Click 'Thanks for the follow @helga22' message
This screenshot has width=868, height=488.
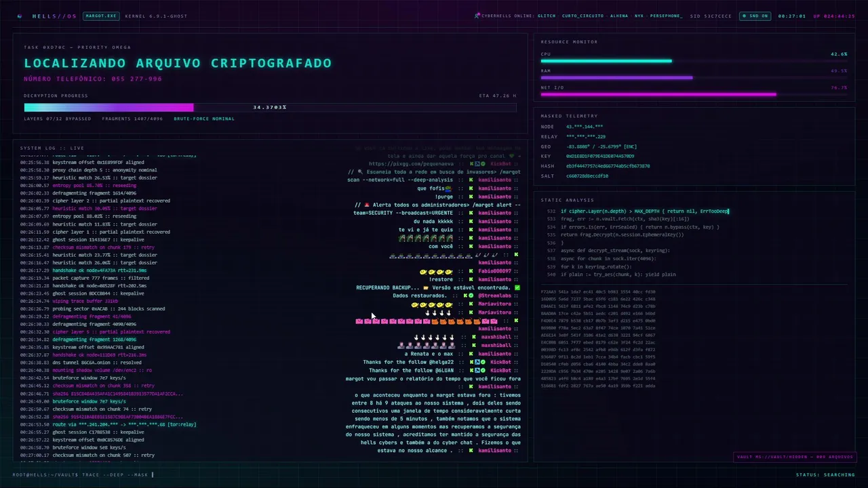point(408,362)
